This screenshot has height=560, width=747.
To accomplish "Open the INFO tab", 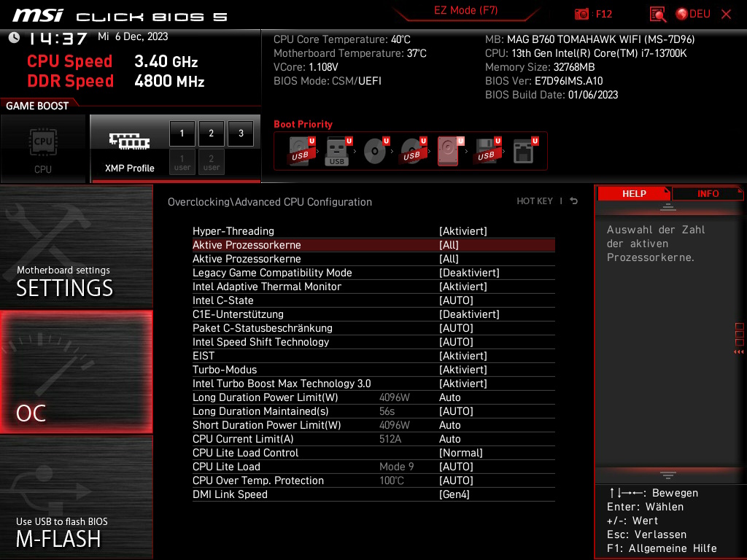I will coord(708,194).
